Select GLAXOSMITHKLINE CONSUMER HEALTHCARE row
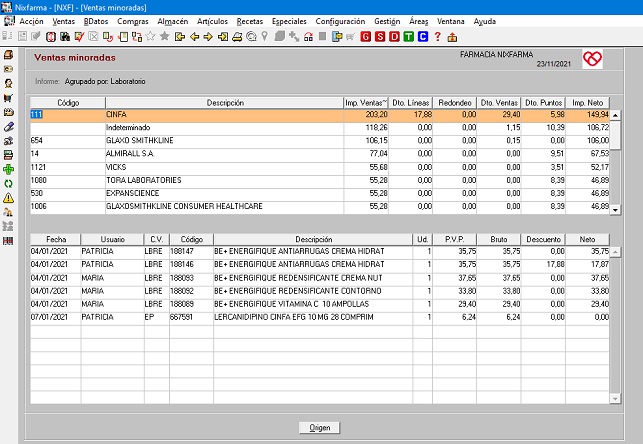Viewport: 643px width, 444px height. point(320,206)
